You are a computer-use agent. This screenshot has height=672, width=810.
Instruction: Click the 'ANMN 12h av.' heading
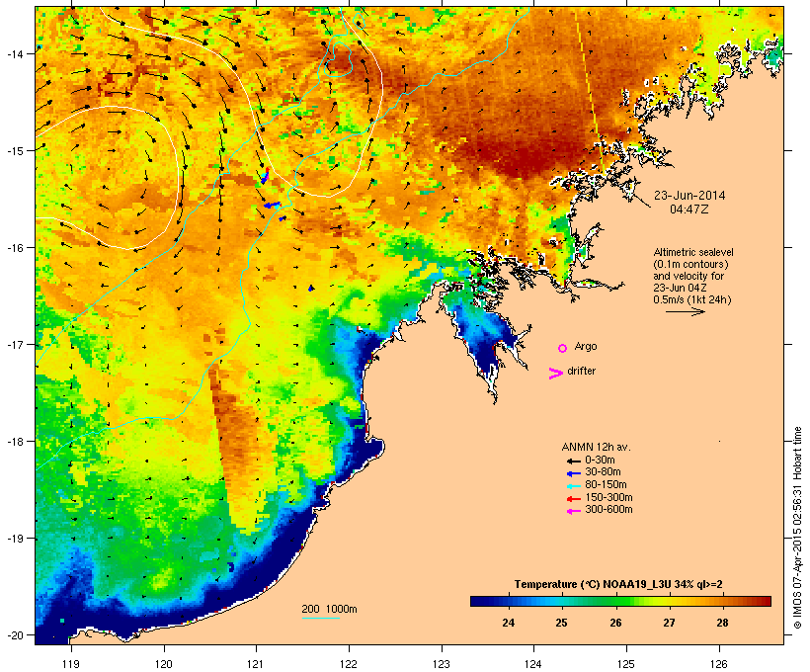tap(596, 447)
